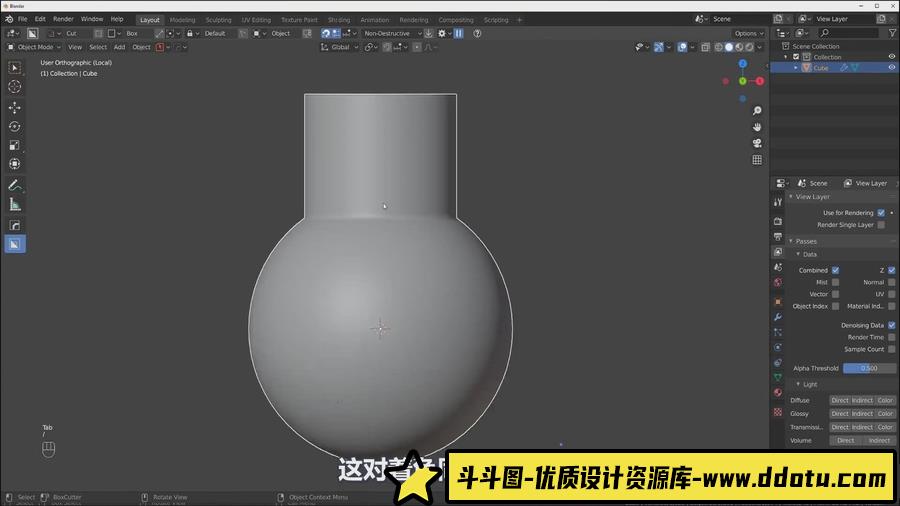The width and height of the screenshot is (900, 506).
Task: Click Diffuse Color button
Action: point(885,400)
